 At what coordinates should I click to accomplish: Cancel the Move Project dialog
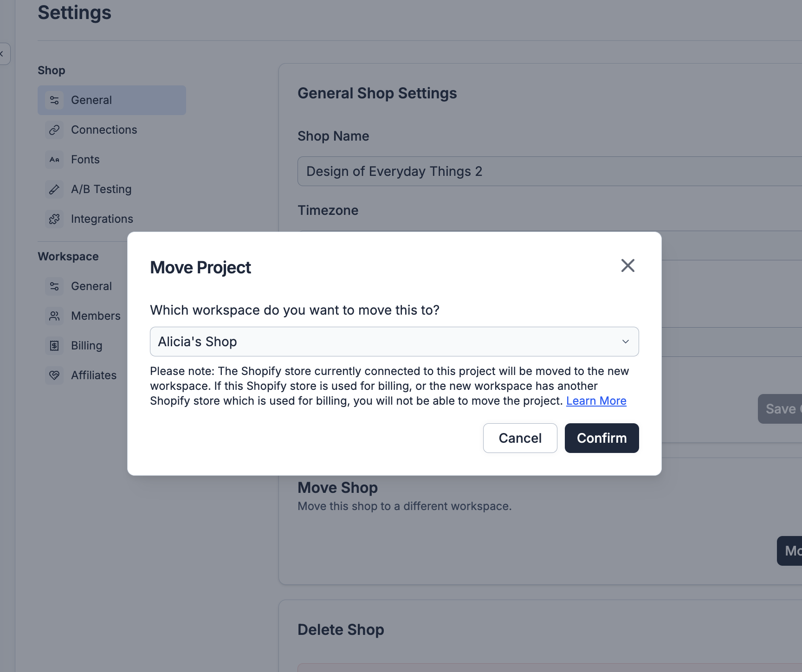coord(520,438)
